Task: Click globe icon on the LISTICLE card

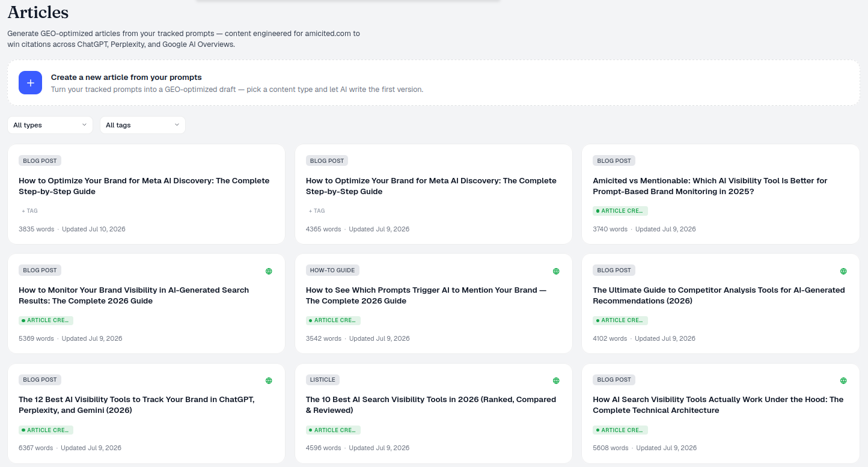Action: [556, 380]
